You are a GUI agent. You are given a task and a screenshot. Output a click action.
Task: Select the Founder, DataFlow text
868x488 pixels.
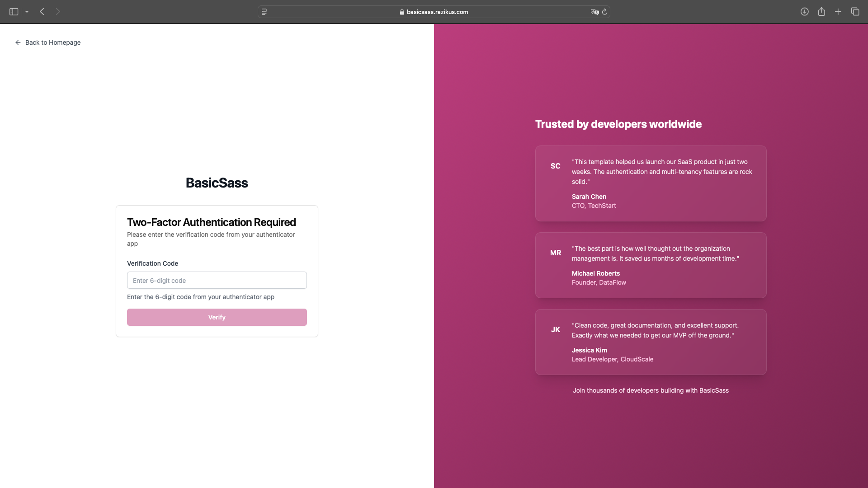tap(599, 282)
